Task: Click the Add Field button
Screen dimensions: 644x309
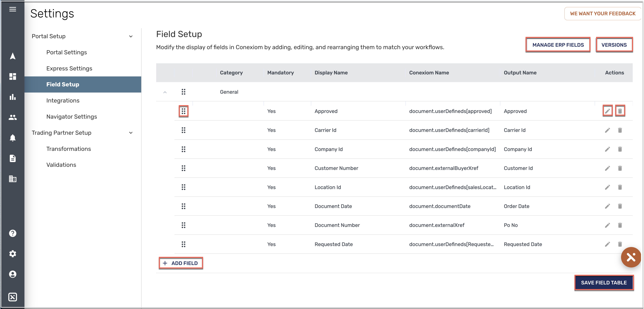Action: [x=180, y=263]
